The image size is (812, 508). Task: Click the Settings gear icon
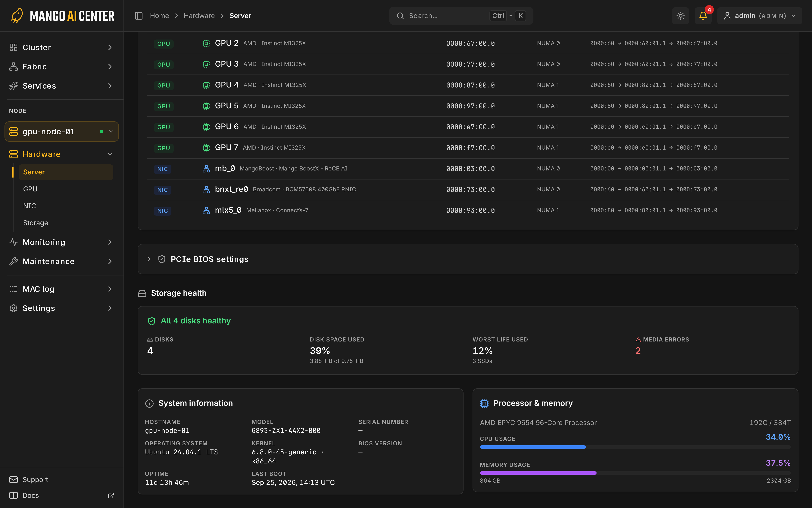(x=13, y=308)
